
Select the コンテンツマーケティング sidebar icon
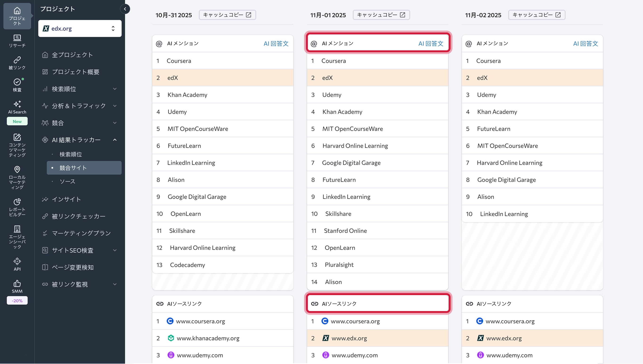click(17, 144)
